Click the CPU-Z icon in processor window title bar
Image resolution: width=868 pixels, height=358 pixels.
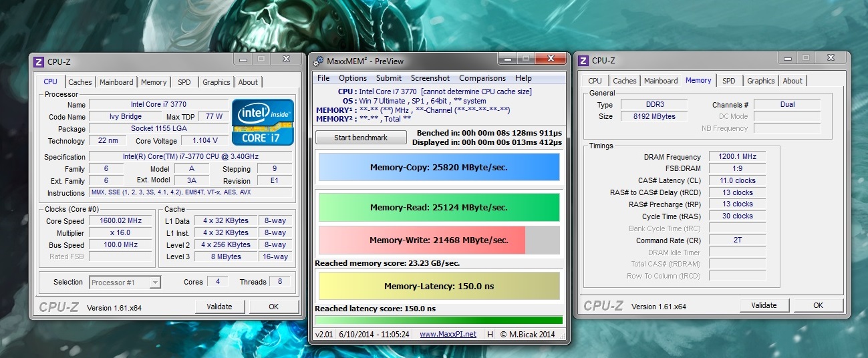click(39, 61)
